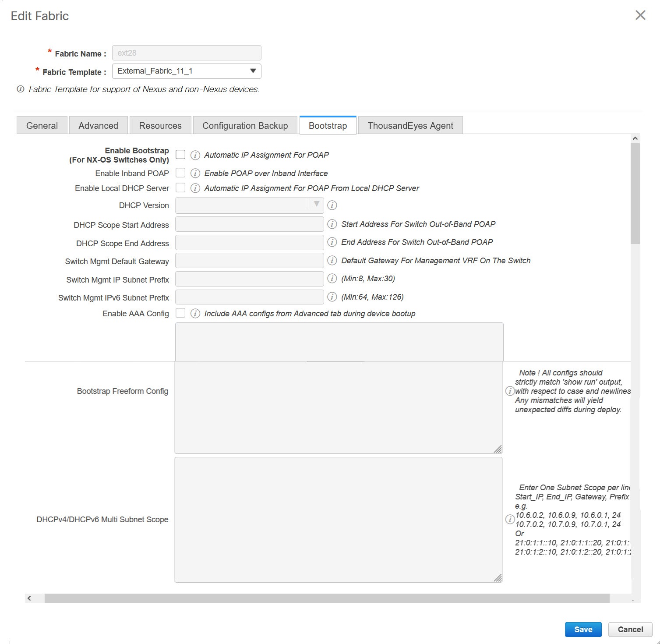Click the info icon for DHCP Scope Start Address
The image size is (660, 644).
[x=332, y=224]
